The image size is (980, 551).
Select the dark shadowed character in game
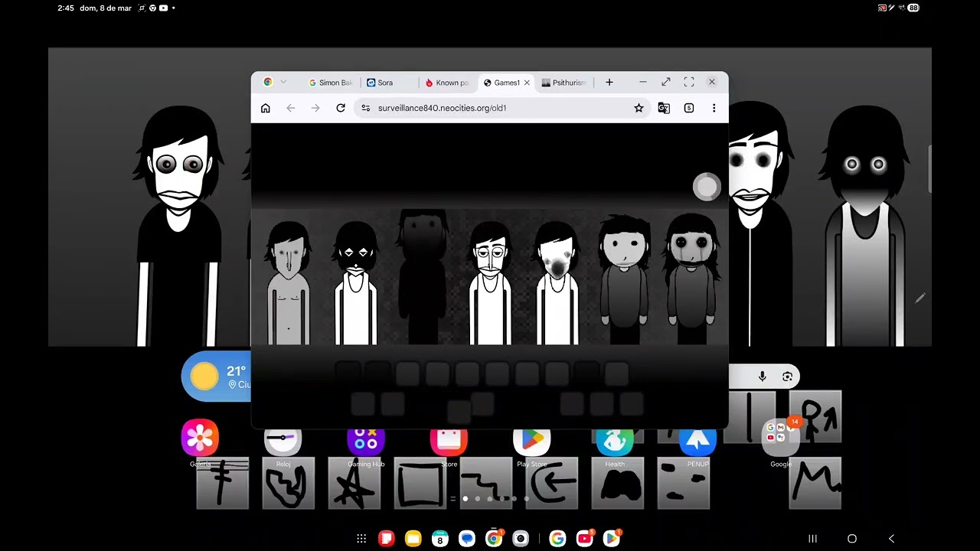(423, 277)
